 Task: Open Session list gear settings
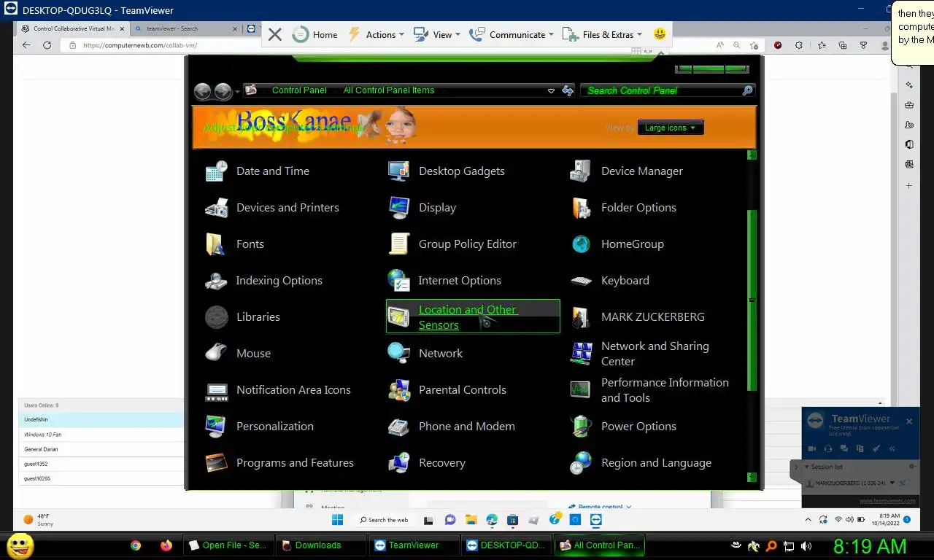click(x=911, y=467)
